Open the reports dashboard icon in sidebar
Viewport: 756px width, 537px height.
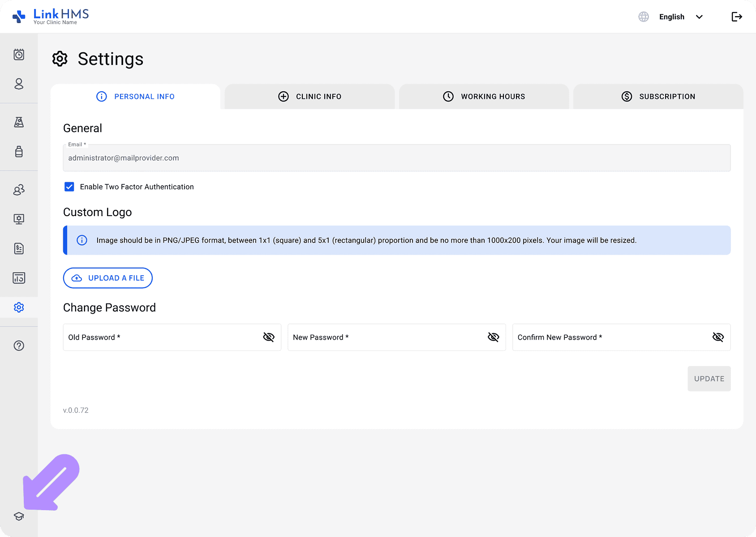pos(19,278)
